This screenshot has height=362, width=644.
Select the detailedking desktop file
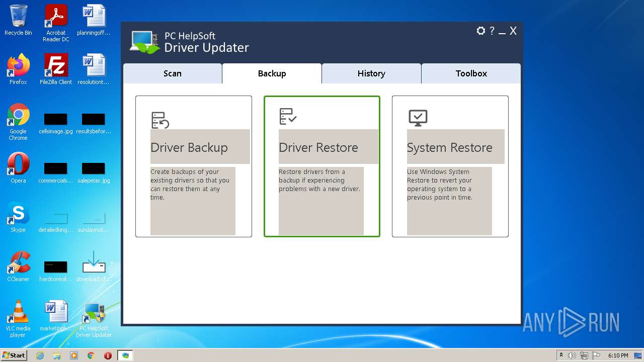tap(56, 222)
